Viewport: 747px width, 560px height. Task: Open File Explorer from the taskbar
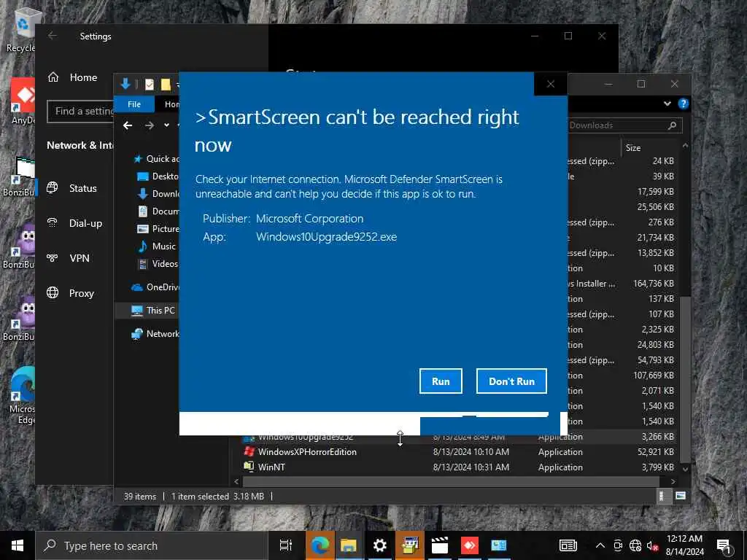[349, 545]
